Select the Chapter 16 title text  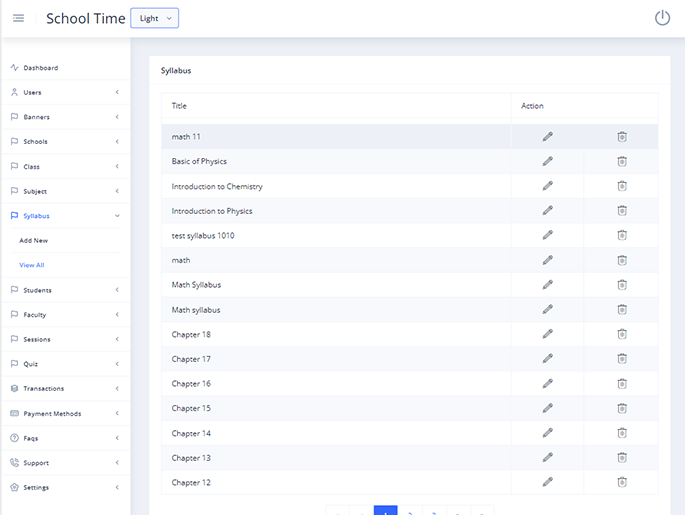coord(191,384)
